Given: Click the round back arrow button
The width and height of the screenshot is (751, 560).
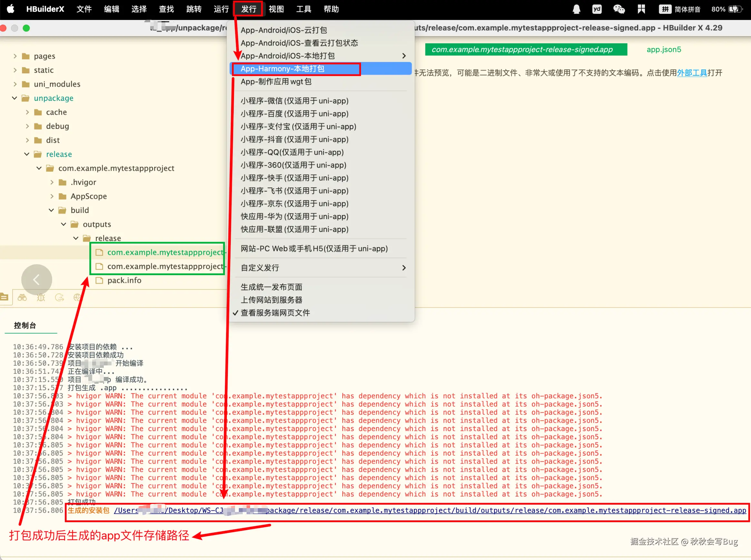Looking at the screenshot, I should click(x=37, y=280).
